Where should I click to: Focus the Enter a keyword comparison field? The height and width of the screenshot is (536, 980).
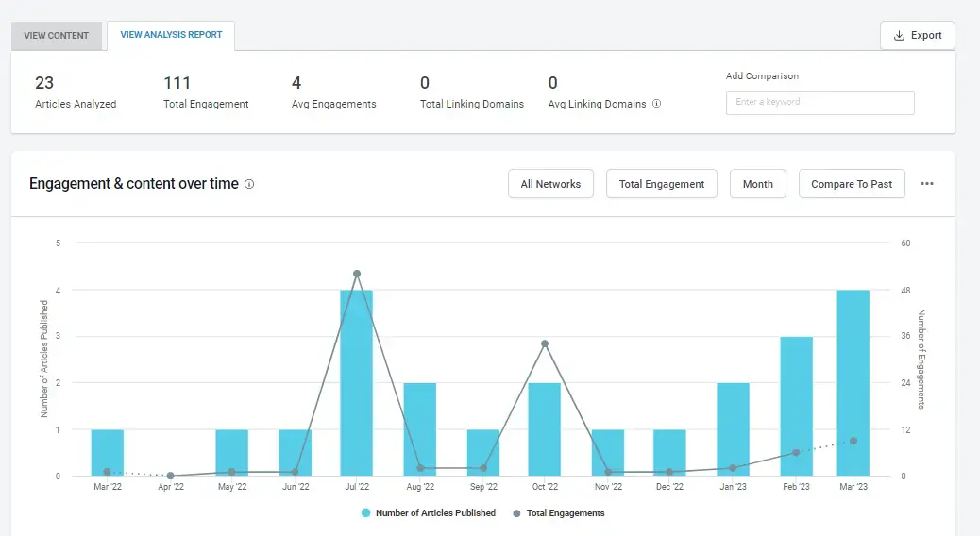820,103
